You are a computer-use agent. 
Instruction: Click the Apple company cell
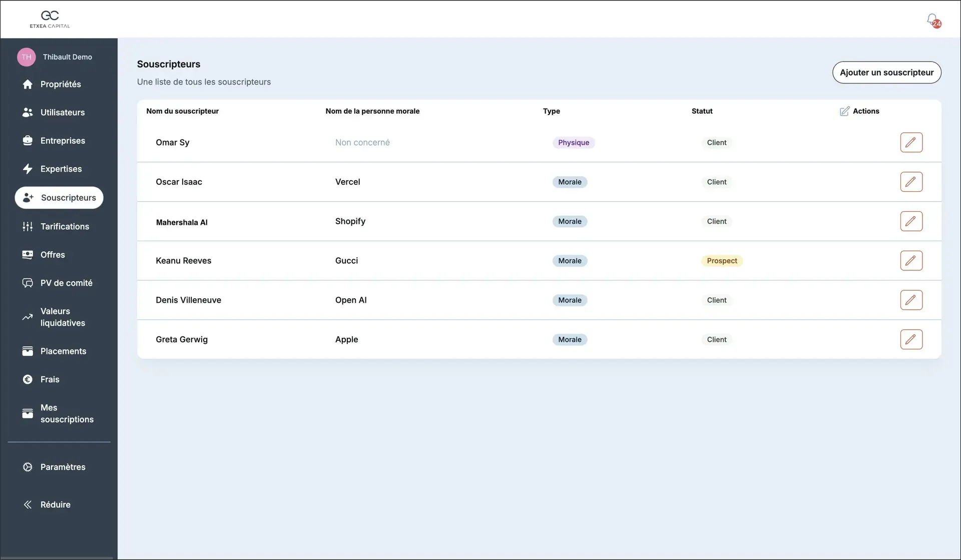click(x=346, y=339)
